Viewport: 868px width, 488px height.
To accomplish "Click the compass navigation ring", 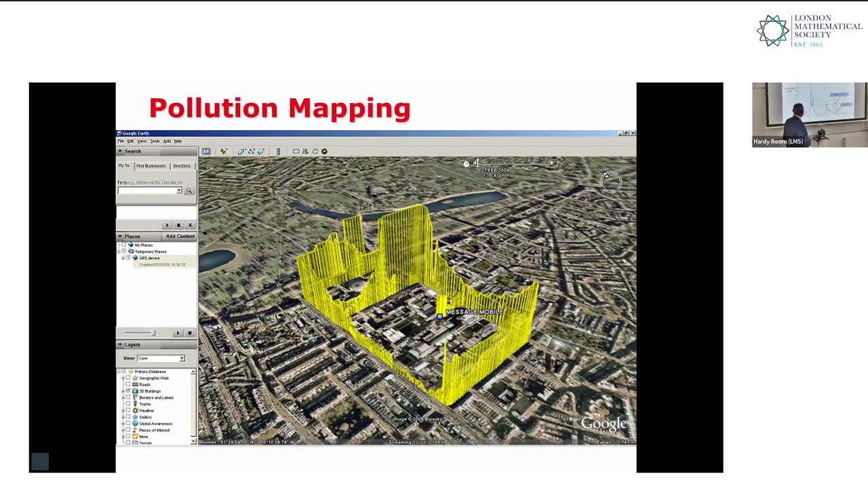I will click(x=610, y=181).
